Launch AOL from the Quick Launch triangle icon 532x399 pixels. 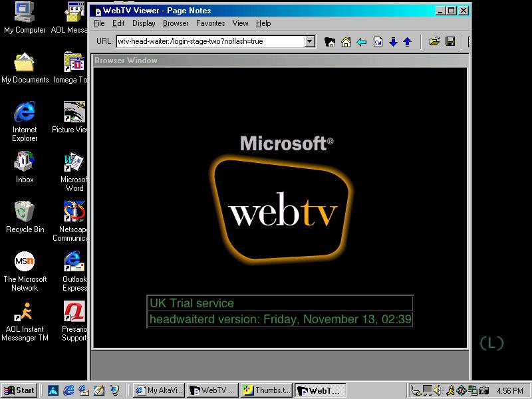tap(53, 390)
